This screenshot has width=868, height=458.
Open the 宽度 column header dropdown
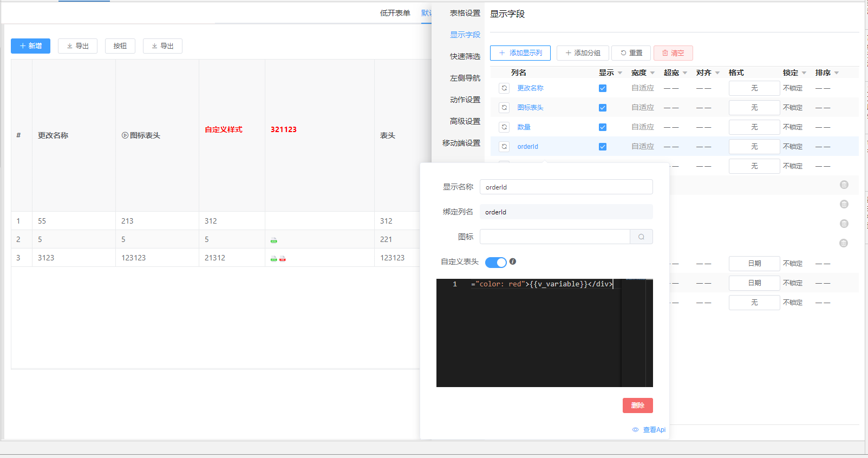pos(652,73)
